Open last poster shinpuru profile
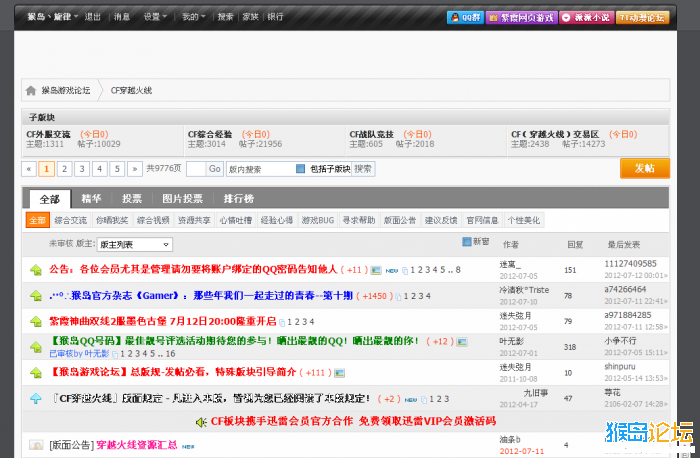Screen dimensions: 700x458 (620, 366)
